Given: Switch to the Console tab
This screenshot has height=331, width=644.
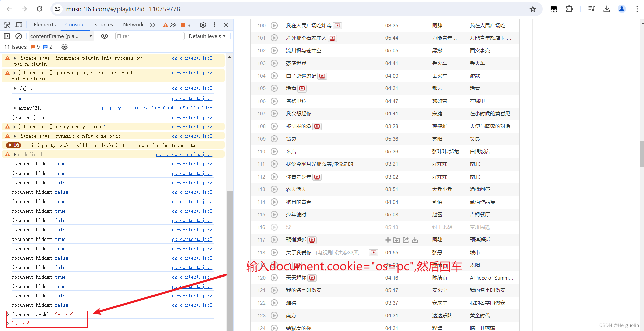Looking at the screenshot, I should (75, 25).
